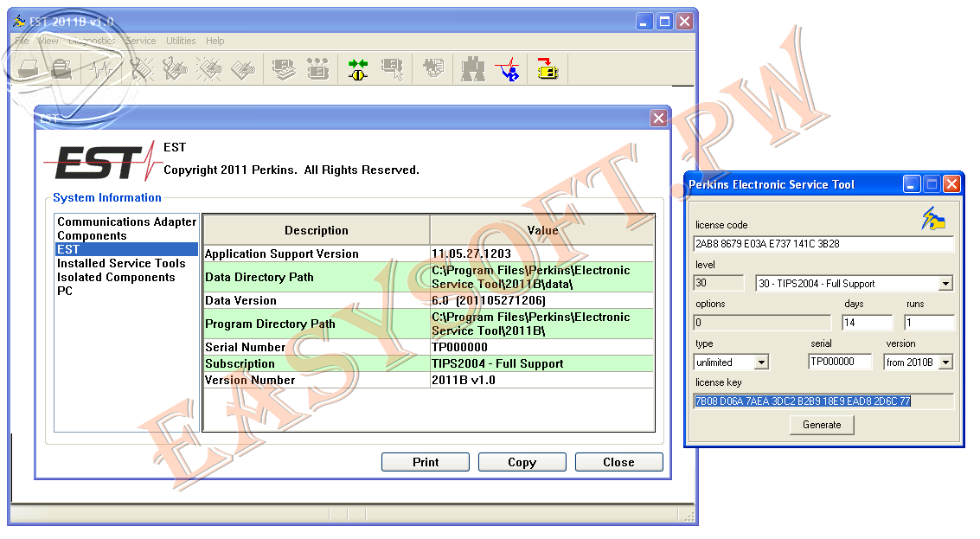Click the Copy button

click(522, 462)
